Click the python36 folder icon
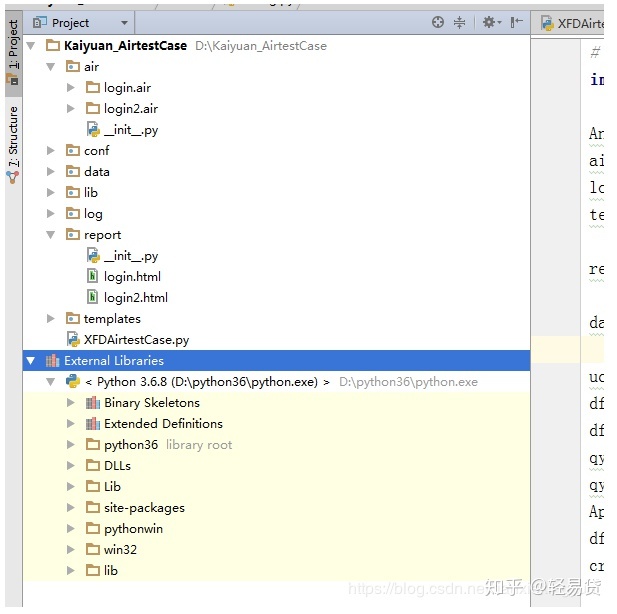This screenshot has width=617, height=614. pyautogui.click(x=93, y=444)
